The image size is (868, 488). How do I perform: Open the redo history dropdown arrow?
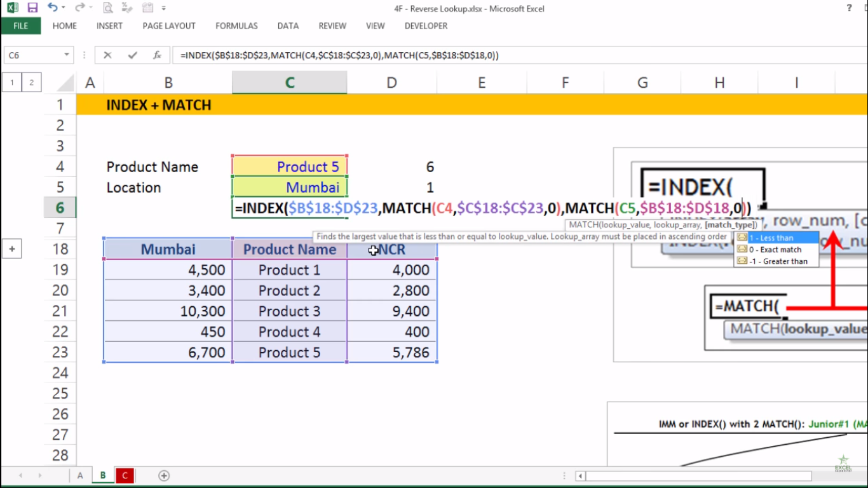coord(91,8)
